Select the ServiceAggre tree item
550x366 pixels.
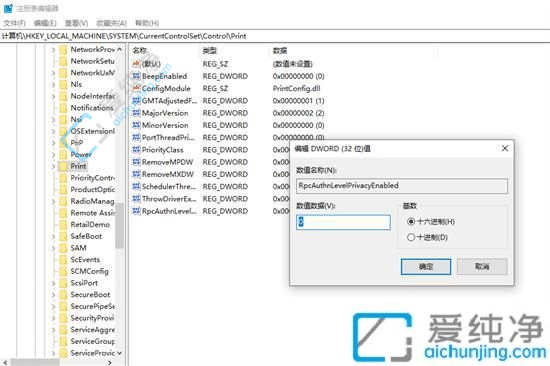[93, 330]
